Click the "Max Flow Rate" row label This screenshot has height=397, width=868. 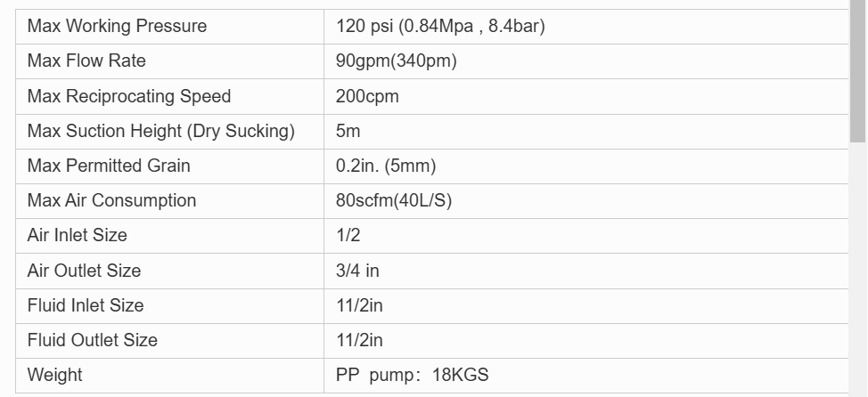86,61
